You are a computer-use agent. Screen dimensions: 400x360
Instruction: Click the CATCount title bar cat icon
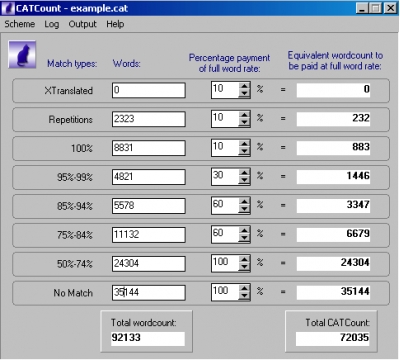(x=8, y=8)
